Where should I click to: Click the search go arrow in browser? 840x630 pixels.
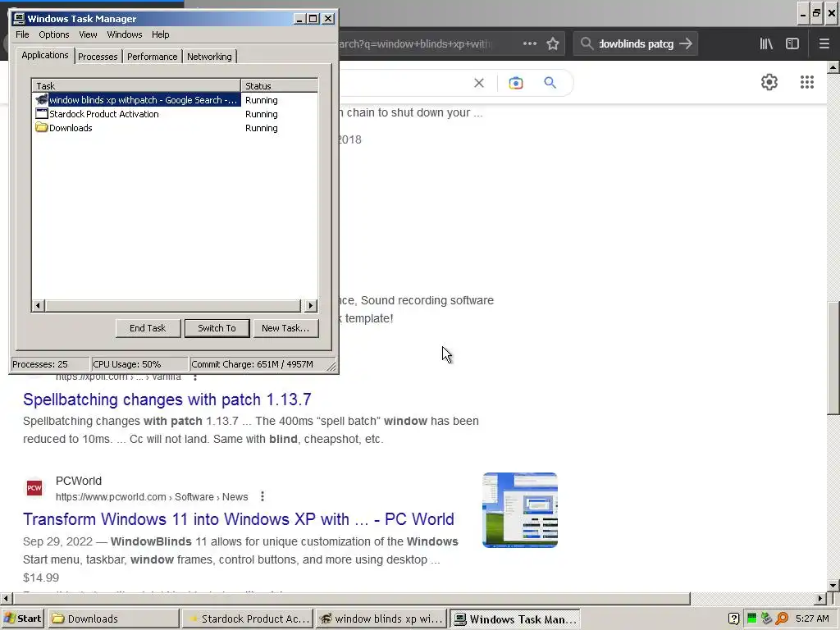[x=686, y=44]
